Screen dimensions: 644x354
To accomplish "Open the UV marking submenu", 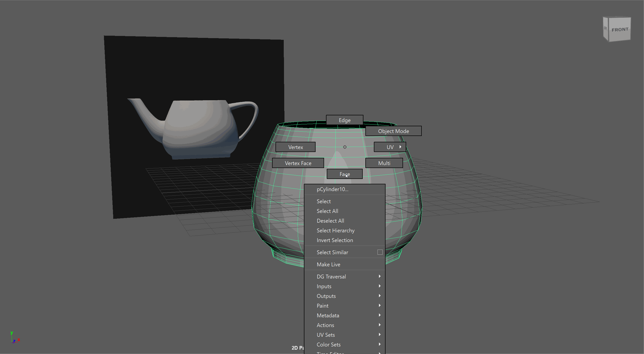I will [x=390, y=147].
